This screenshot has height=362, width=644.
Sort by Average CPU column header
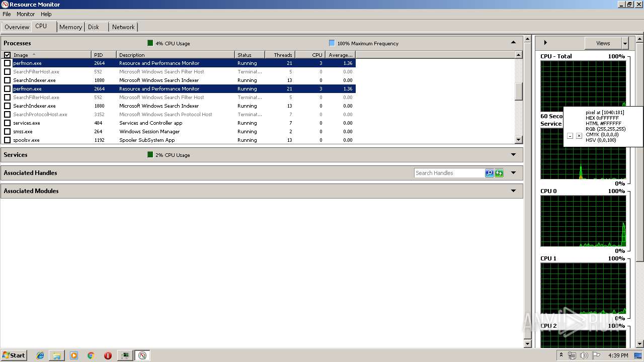pyautogui.click(x=340, y=55)
